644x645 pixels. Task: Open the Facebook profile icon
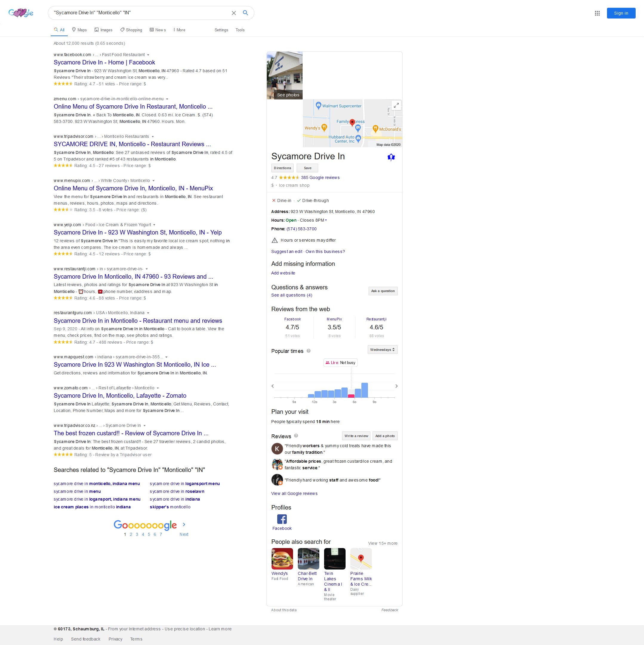click(x=282, y=519)
